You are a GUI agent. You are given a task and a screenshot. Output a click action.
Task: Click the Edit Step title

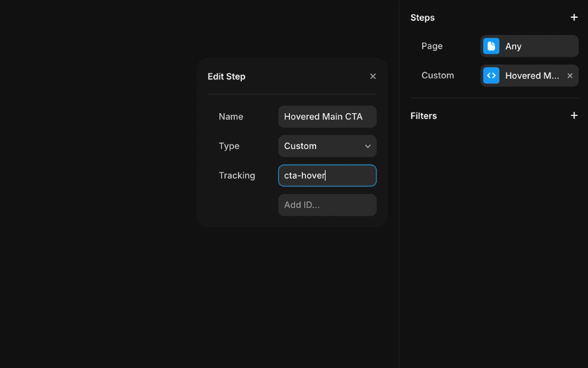pos(226,77)
